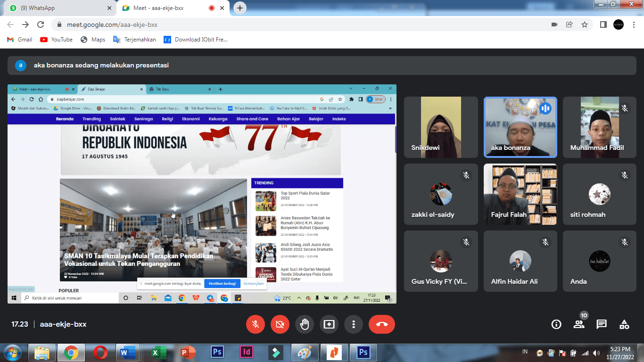644x362 pixels.
Task: Show the participants list
Action: coord(579,324)
